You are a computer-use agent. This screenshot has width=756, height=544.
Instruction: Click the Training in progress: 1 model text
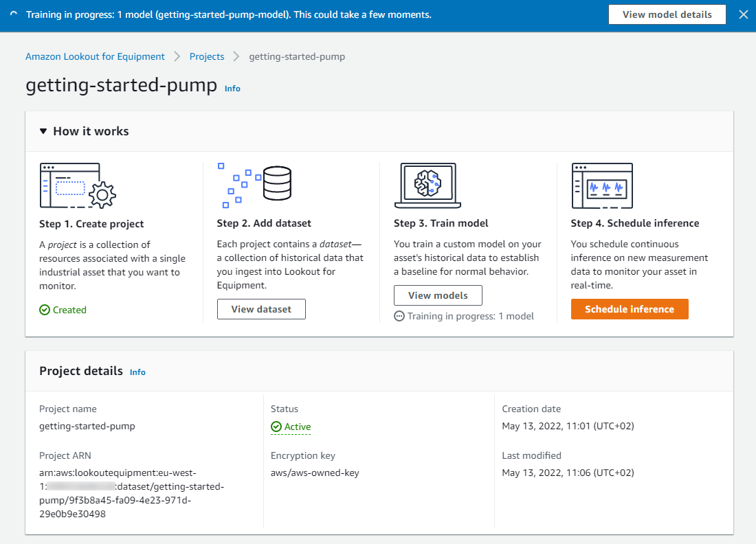point(471,316)
